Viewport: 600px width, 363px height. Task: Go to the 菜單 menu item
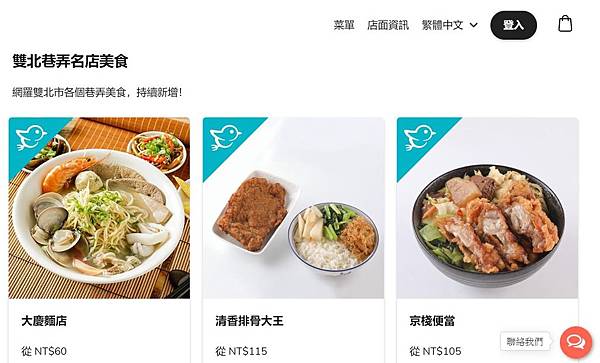344,25
